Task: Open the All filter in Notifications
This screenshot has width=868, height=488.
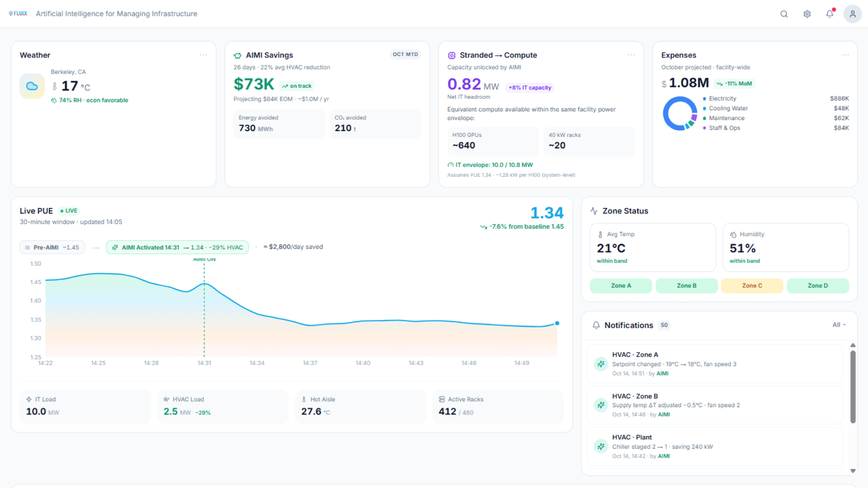Action: pos(839,324)
